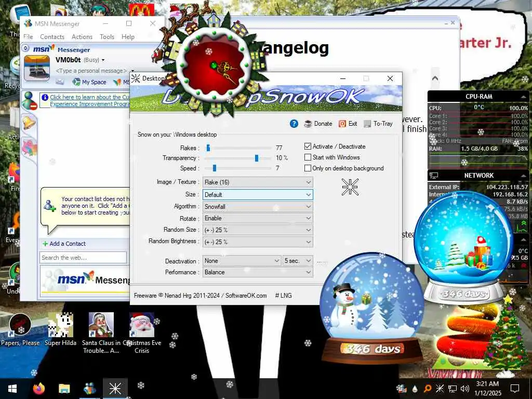Click the VM0b0t display picture in MSN Messenger
This screenshot has height=399, width=532.
[37, 69]
